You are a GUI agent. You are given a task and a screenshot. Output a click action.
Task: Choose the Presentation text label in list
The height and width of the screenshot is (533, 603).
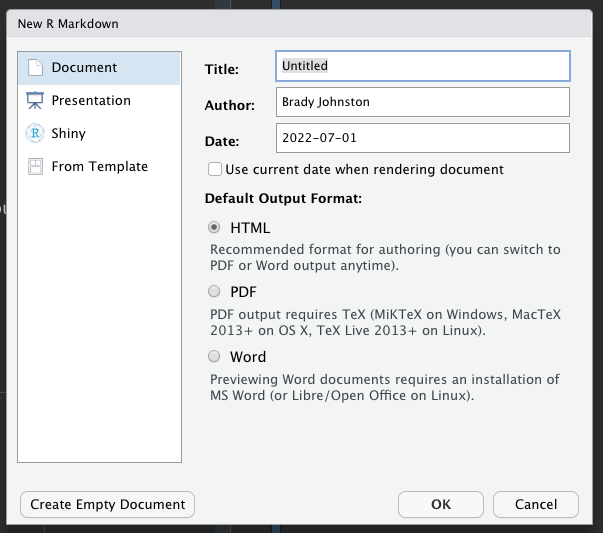tap(91, 101)
